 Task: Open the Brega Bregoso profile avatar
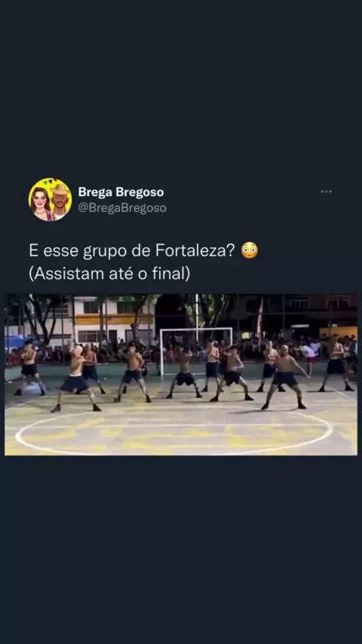point(50,200)
